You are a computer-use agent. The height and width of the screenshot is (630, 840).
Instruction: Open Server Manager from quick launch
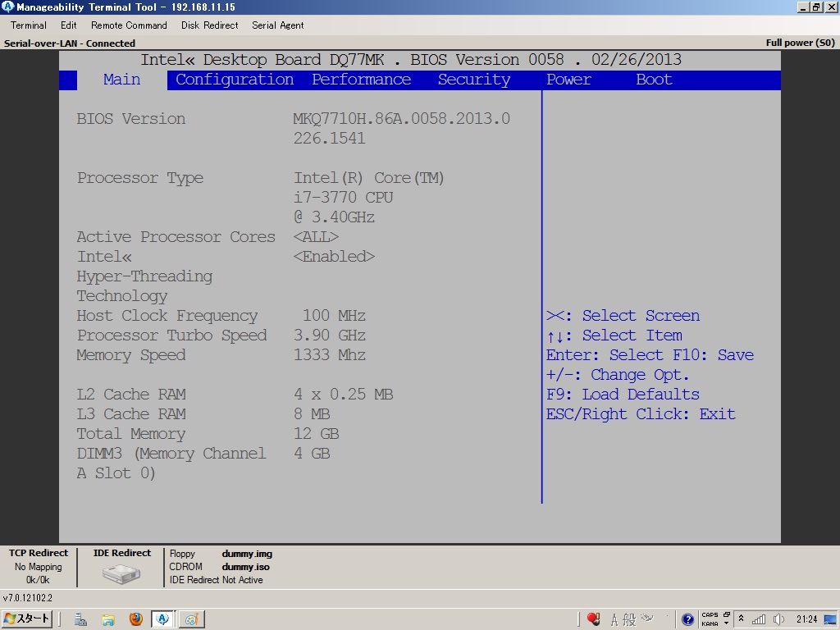coord(81,620)
